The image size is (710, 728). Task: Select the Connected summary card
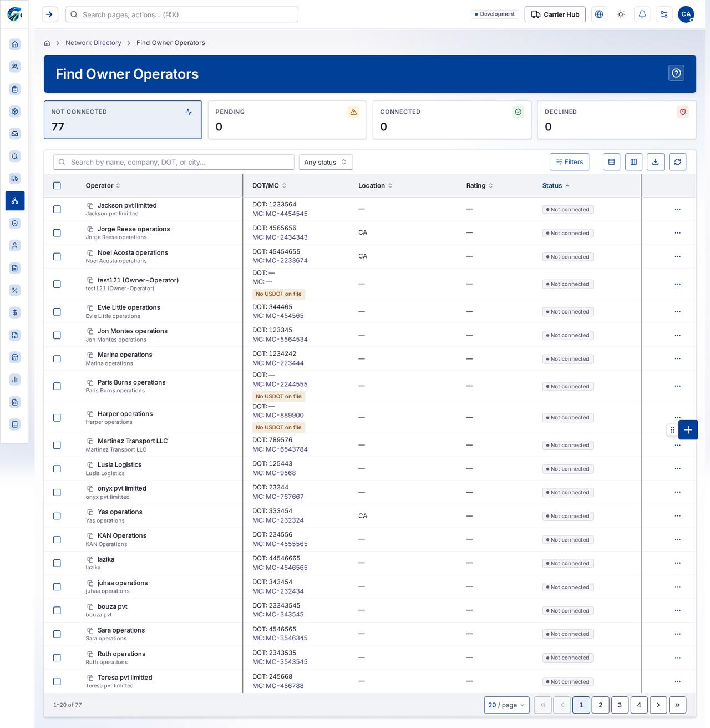click(452, 120)
